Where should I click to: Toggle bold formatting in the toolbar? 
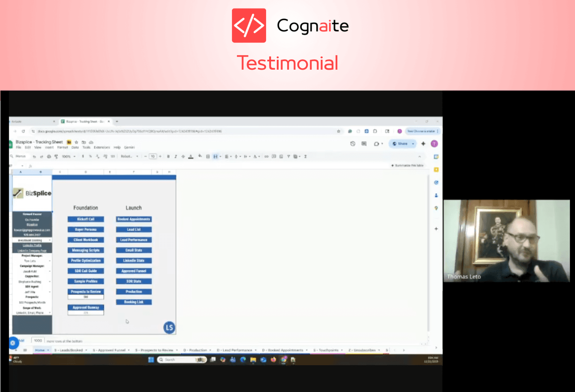pos(168,157)
